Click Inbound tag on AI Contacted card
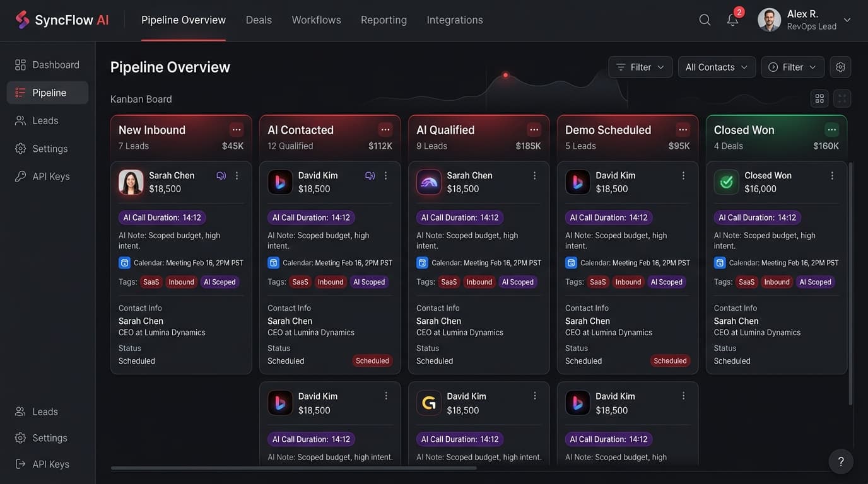The width and height of the screenshot is (868, 484). 331,282
